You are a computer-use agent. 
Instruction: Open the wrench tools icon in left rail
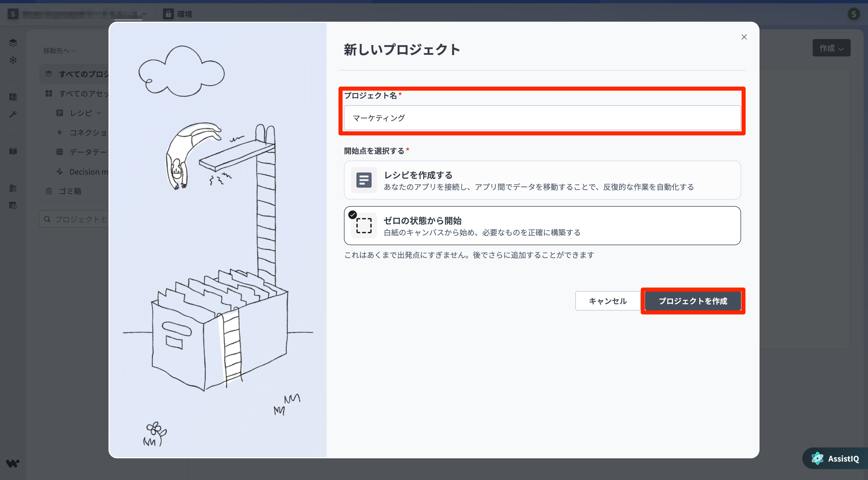(x=13, y=114)
